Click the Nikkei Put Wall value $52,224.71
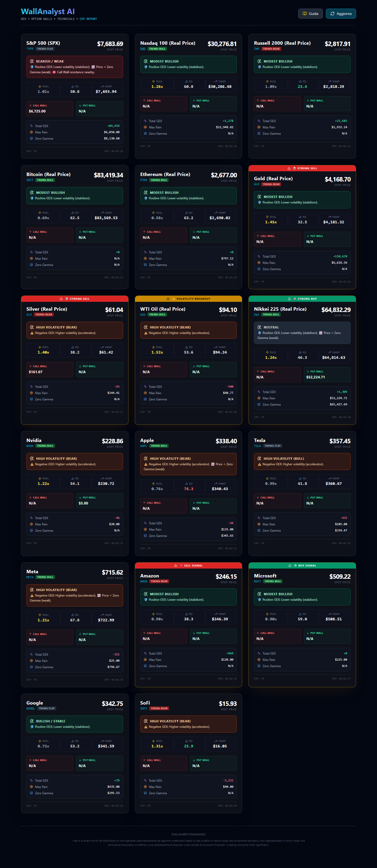This screenshot has height=868, width=377. click(316, 377)
